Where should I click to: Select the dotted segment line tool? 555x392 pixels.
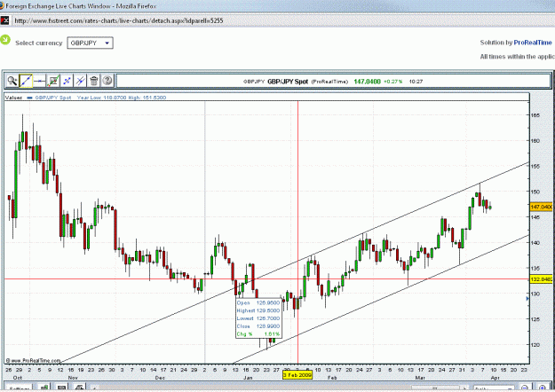67,81
